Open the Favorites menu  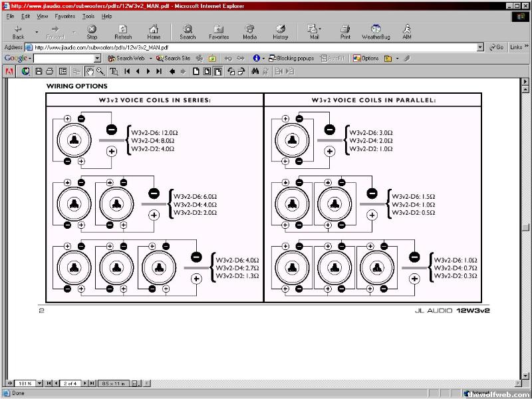pyautogui.click(x=65, y=16)
